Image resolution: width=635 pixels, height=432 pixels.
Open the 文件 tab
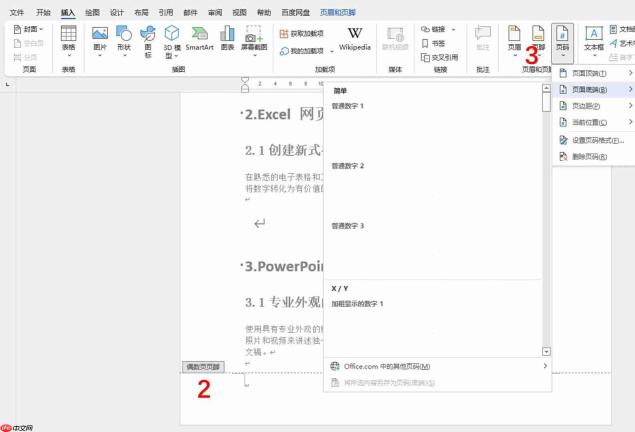(17, 13)
